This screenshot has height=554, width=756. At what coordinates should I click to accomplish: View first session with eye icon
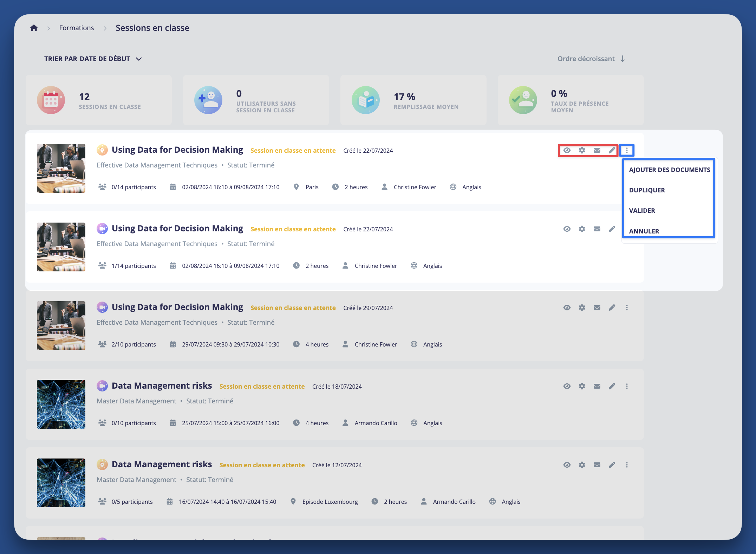point(567,150)
